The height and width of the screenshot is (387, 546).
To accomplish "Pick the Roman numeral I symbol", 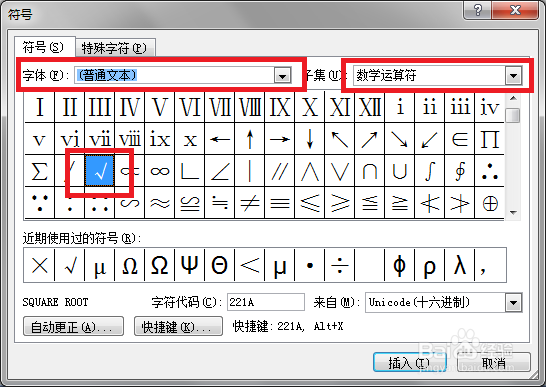I will coord(39,107).
